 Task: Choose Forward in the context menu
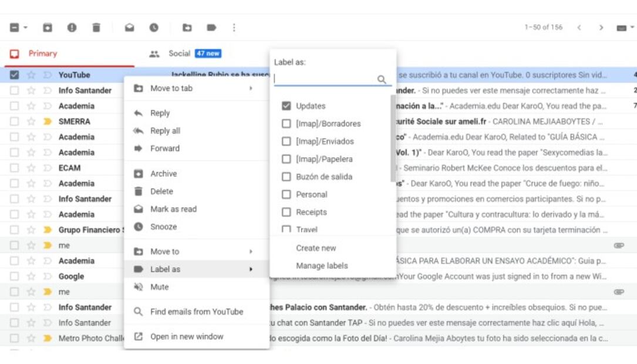tap(197, 149)
